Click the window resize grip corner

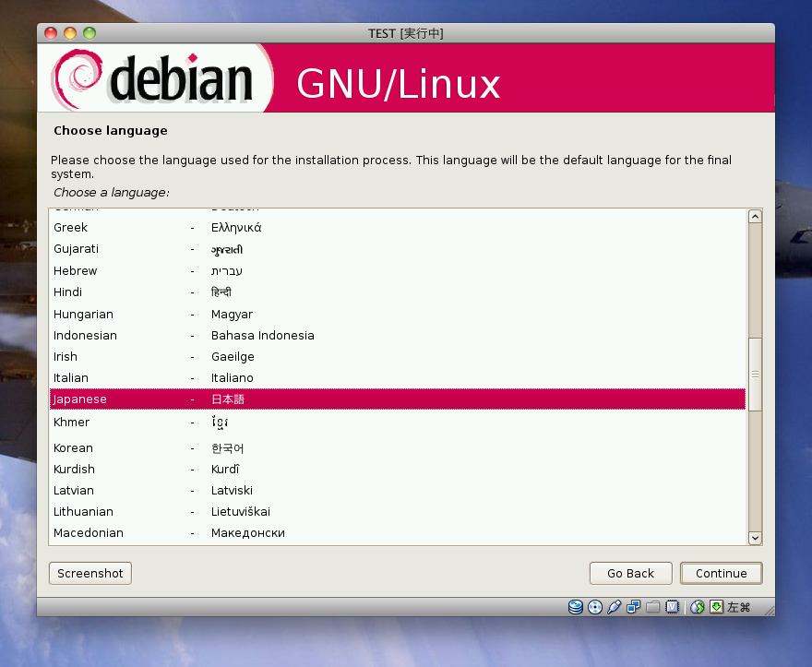769,611
